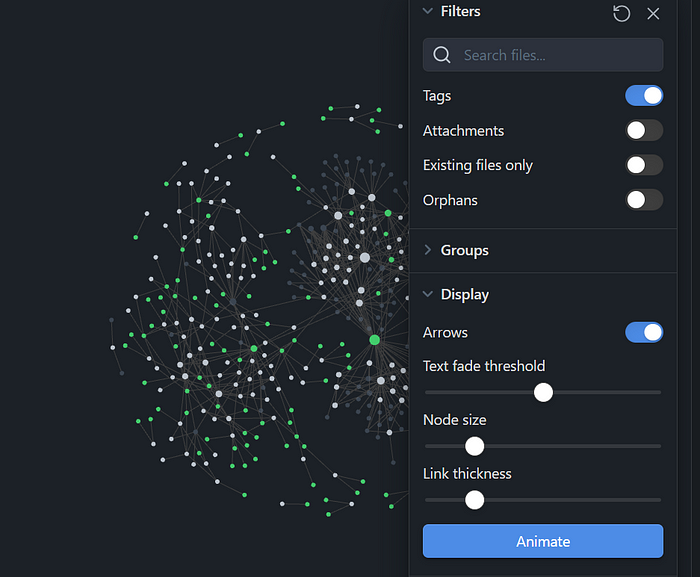Viewport: 700px width, 577px height.
Task: Collapse Display using its chevron arrow
Action: click(x=428, y=294)
